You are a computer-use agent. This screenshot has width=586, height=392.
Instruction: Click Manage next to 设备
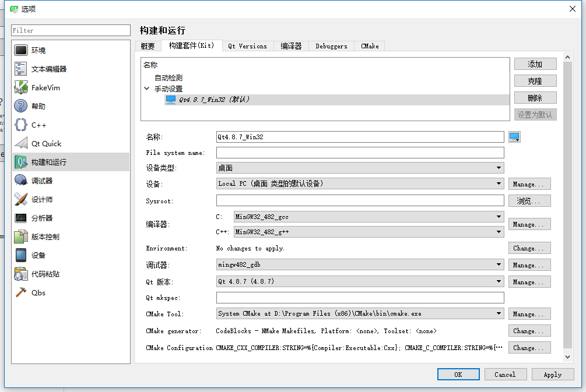point(529,184)
